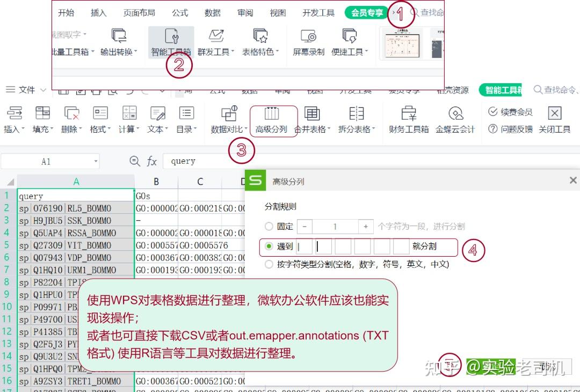580x392 pixels.
Task: Select the 固定 split rule radio button
Action: pos(269,226)
